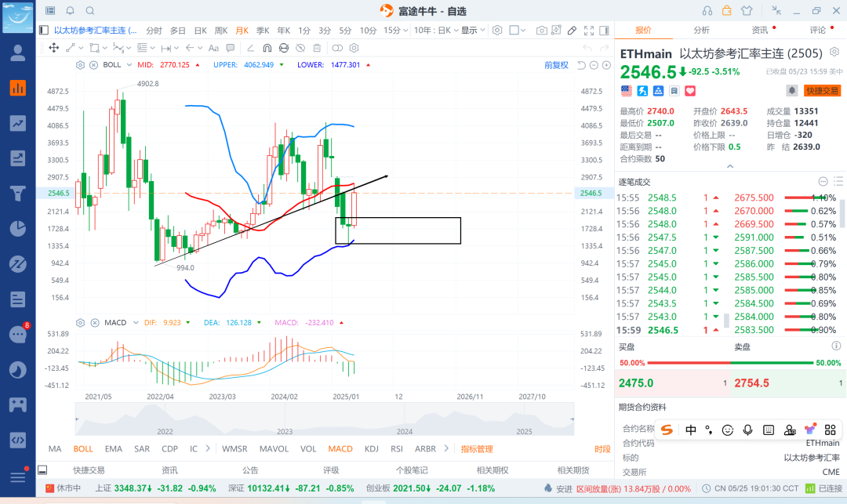Click the left handle of the range navigator
This screenshot has width=847, height=504.
(77, 419)
